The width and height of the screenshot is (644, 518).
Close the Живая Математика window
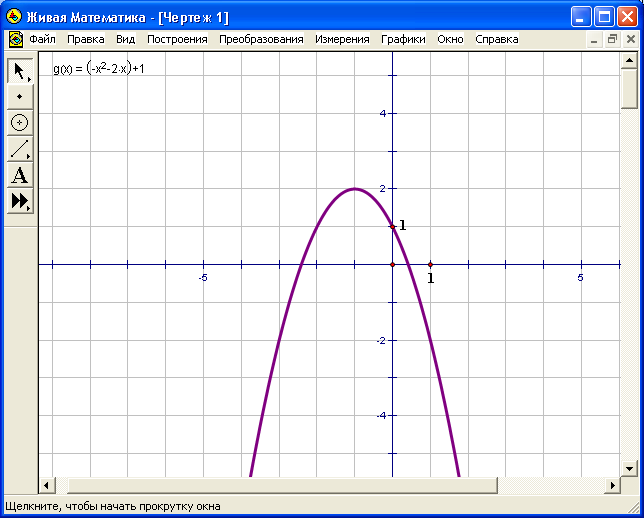(628, 17)
